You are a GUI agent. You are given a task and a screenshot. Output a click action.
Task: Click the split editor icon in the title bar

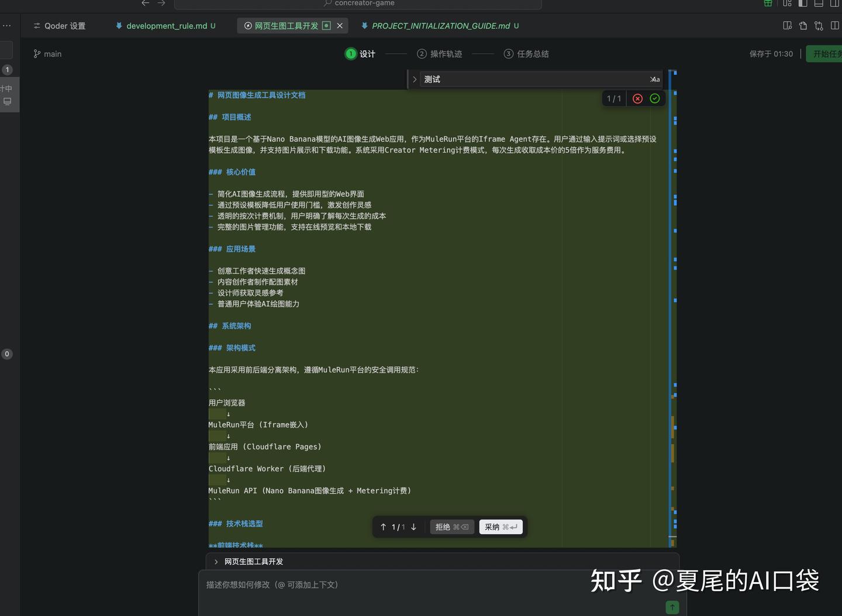pos(835,26)
